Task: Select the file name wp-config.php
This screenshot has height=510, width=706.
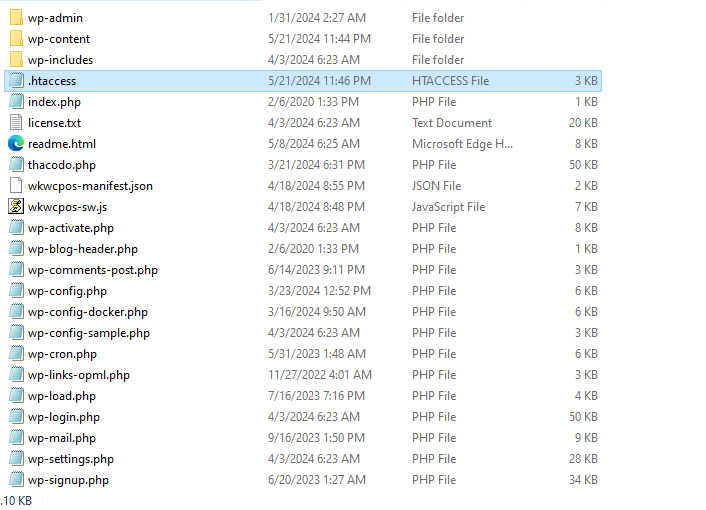Action: [x=68, y=291]
